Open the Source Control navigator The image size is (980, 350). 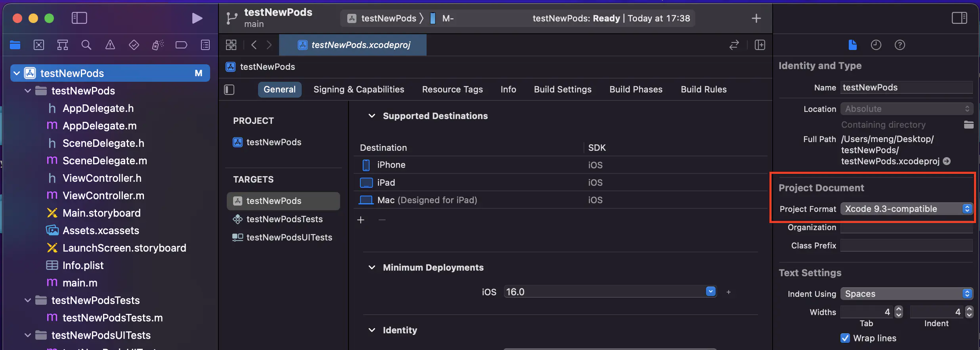(39, 45)
